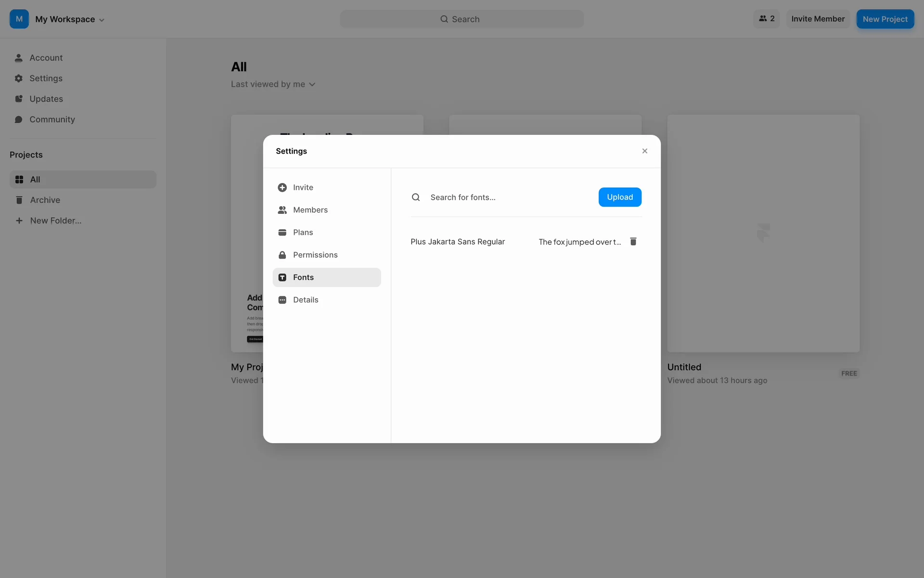Click the workspace avatar M icon
Screen dimensions: 924x578
pos(19,19)
